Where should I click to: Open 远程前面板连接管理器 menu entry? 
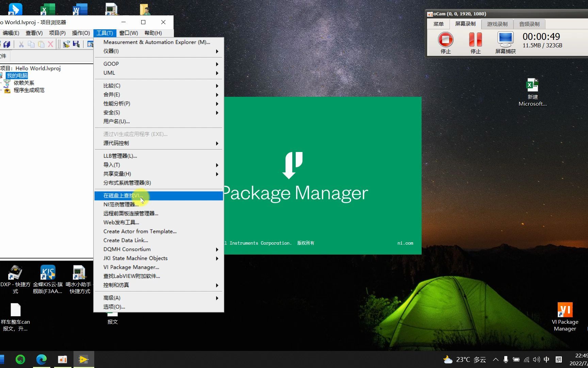click(x=159, y=214)
